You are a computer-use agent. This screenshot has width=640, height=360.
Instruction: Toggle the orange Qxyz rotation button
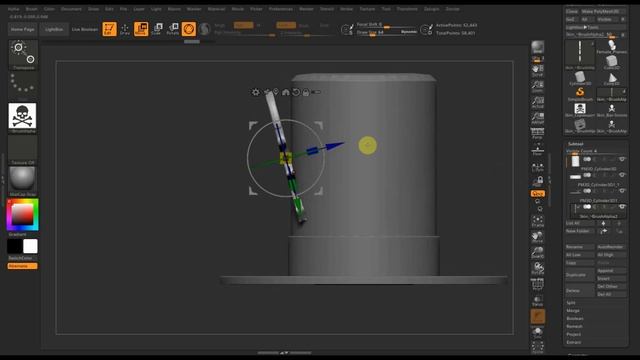(538, 193)
